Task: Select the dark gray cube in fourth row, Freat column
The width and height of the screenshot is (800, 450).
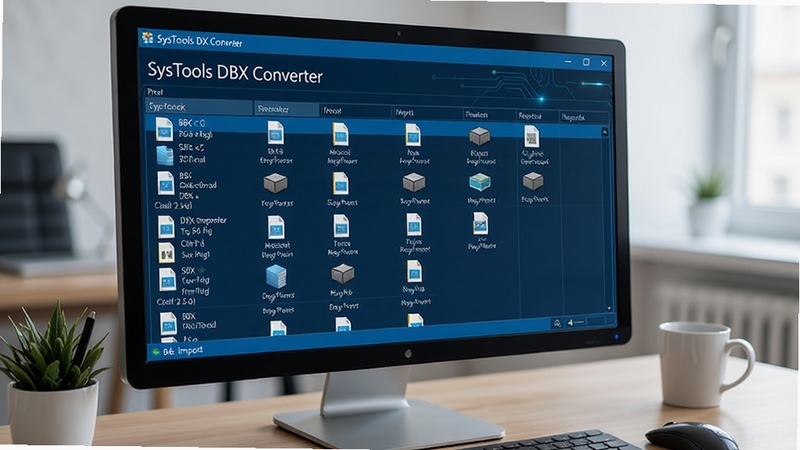Action: pos(342,274)
